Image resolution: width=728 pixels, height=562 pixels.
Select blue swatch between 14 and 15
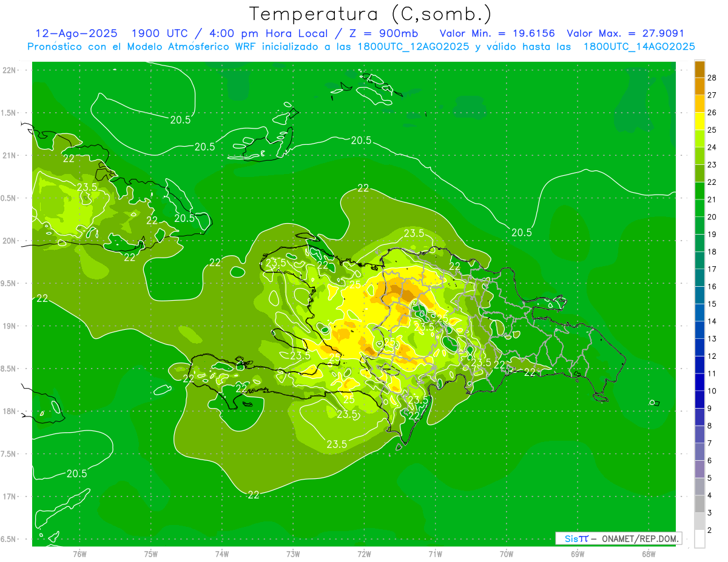click(699, 313)
